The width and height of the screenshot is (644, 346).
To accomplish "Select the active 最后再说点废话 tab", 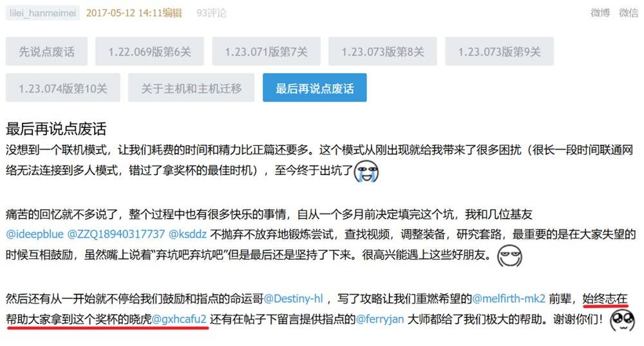I will click(x=315, y=87).
